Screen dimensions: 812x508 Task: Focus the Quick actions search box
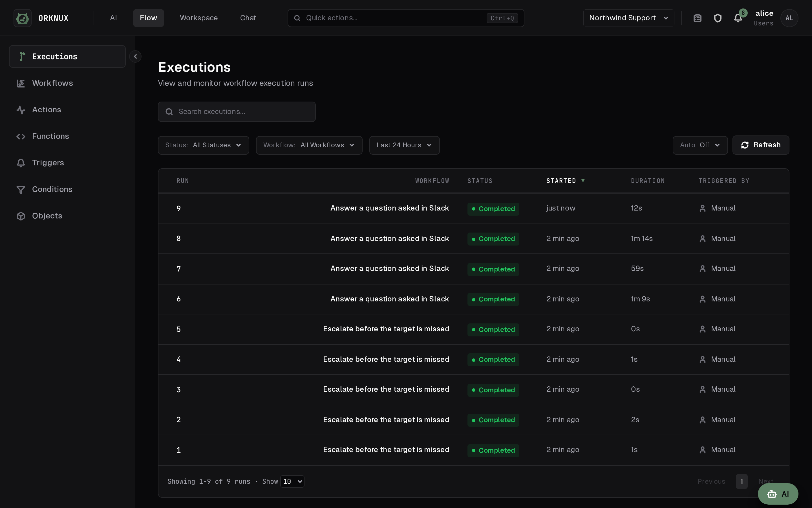click(x=406, y=18)
